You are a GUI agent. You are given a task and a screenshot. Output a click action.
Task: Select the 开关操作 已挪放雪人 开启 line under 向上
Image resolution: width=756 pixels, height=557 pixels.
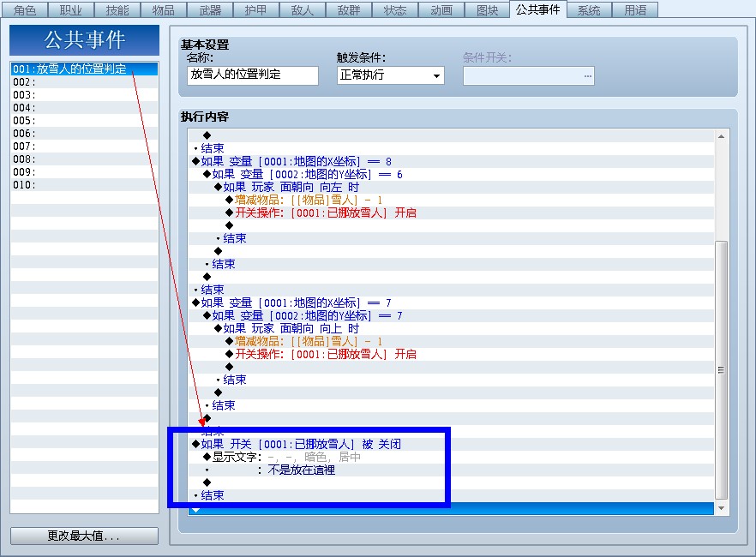[x=326, y=354]
